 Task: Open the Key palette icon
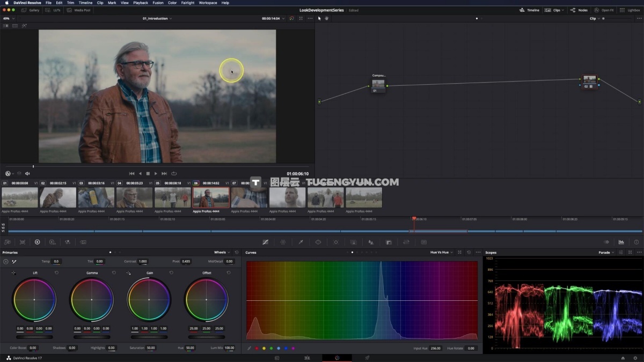389,242
